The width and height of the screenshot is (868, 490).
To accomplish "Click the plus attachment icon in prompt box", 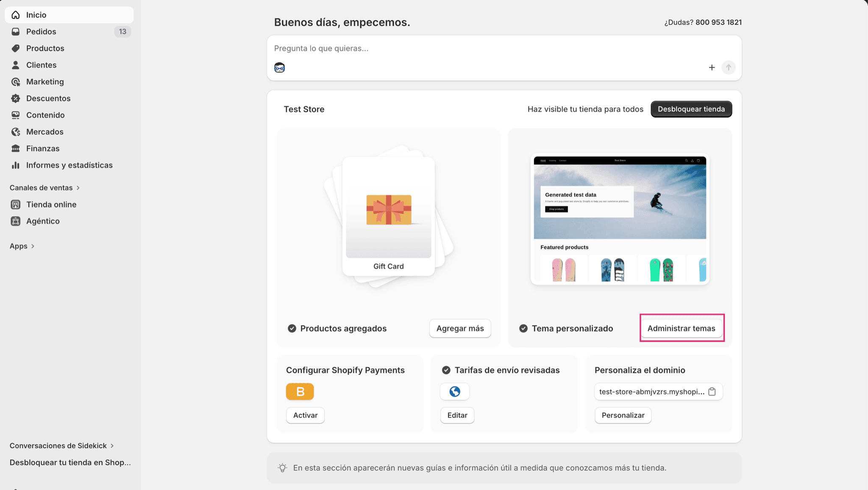I will [x=712, y=67].
